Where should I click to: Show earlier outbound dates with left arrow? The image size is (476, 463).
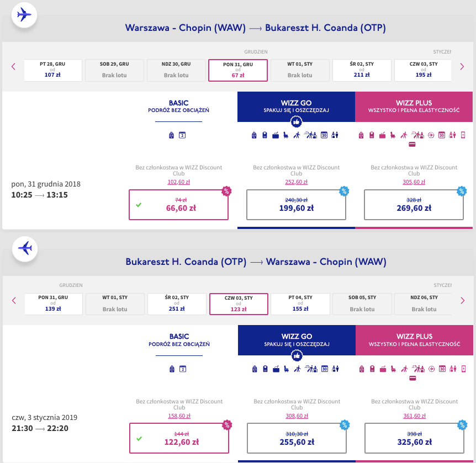pos(13,66)
